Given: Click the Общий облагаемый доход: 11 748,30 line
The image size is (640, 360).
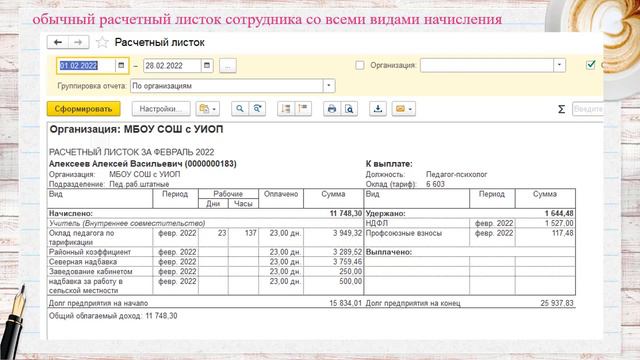Looking at the screenshot, I should click(113, 316).
